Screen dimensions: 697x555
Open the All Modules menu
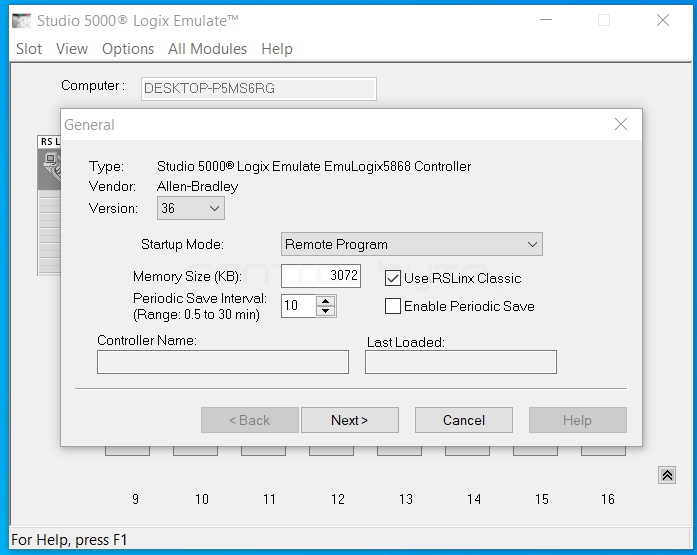pyautogui.click(x=207, y=48)
